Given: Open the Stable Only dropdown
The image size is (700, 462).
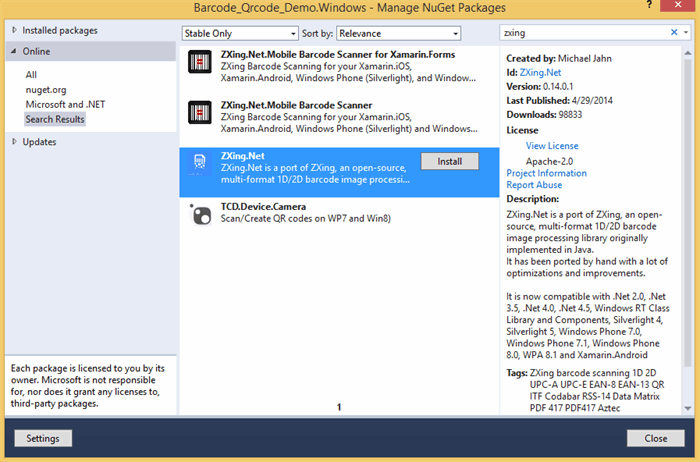Looking at the screenshot, I should pyautogui.click(x=240, y=33).
